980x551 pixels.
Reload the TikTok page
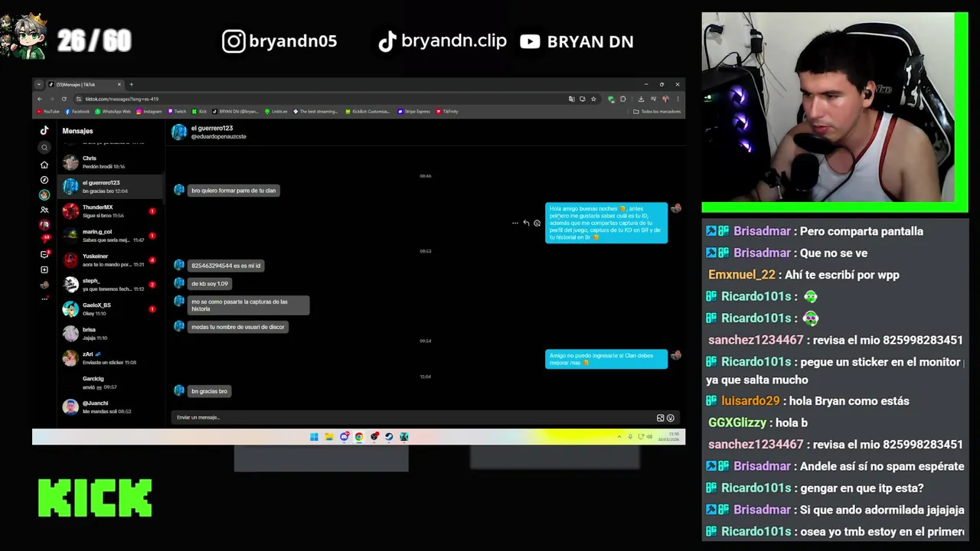(64, 99)
